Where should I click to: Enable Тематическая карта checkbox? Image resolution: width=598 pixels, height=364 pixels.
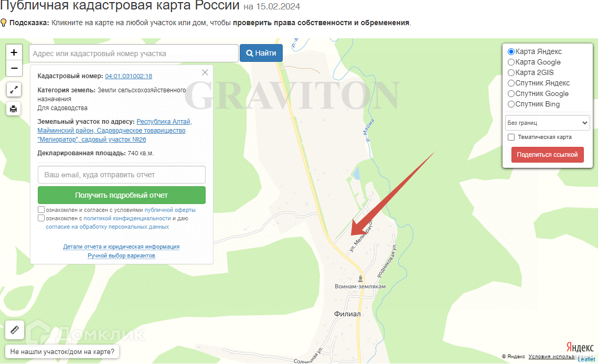click(x=511, y=137)
